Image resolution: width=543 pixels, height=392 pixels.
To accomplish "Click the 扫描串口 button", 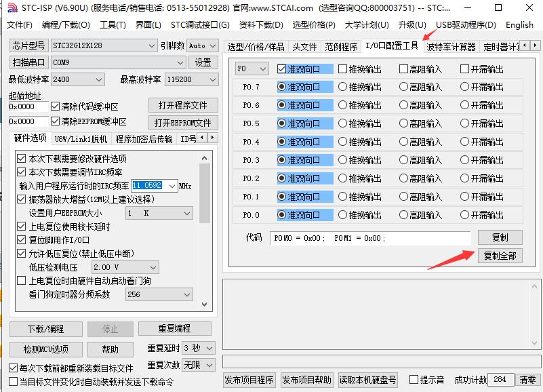I will click(x=28, y=63).
